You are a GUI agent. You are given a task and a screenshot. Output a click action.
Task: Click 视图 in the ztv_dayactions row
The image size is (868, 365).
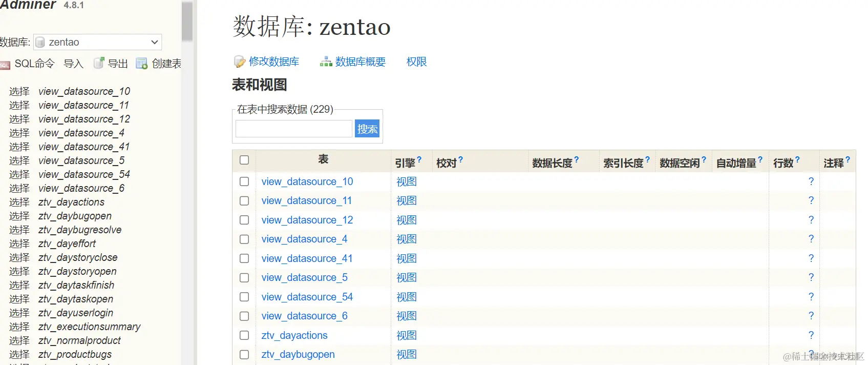point(407,335)
